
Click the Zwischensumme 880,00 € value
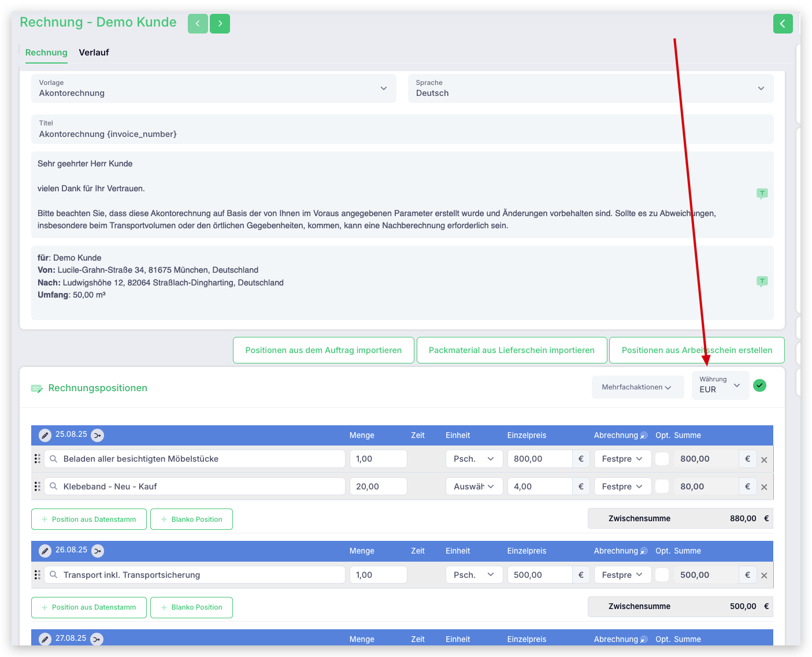pyautogui.click(x=749, y=518)
